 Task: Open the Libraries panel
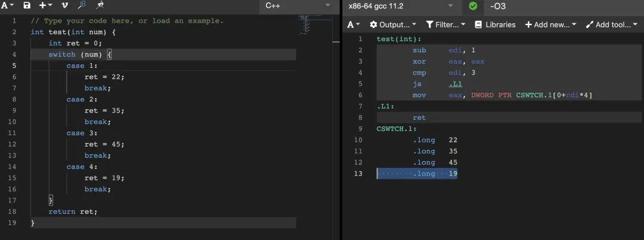(495, 24)
